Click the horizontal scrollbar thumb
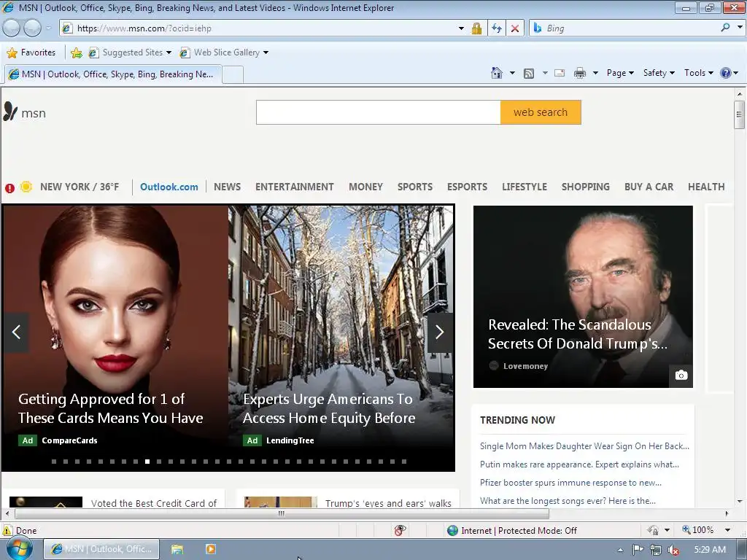747x560 pixels. tap(282, 514)
